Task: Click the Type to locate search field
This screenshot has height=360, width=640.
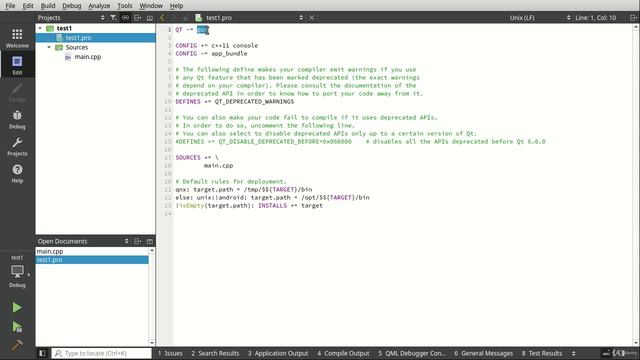Action: point(102,353)
